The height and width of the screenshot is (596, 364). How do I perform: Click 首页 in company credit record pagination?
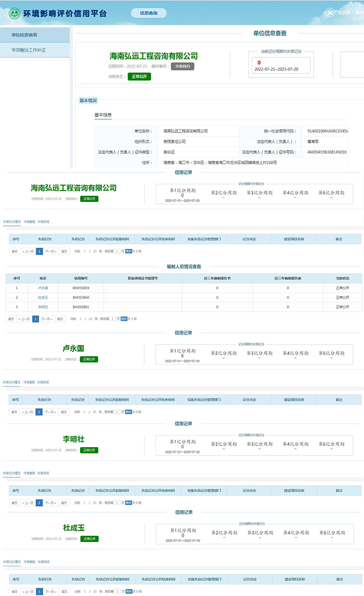click(15, 251)
